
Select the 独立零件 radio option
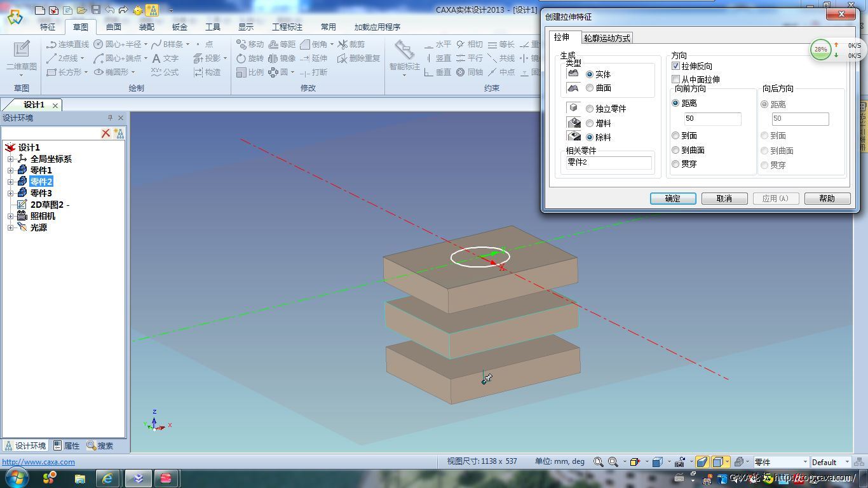pyautogui.click(x=590, y=109)
